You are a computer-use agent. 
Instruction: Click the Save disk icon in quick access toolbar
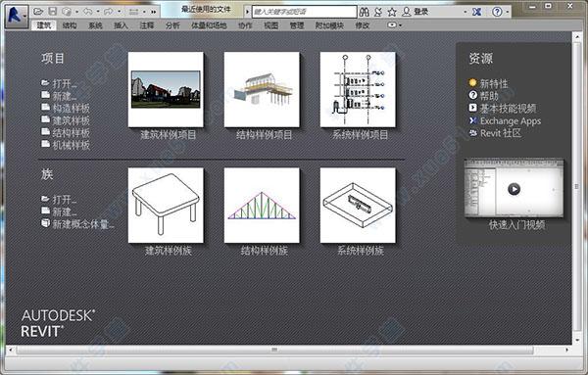coord(53,12)
